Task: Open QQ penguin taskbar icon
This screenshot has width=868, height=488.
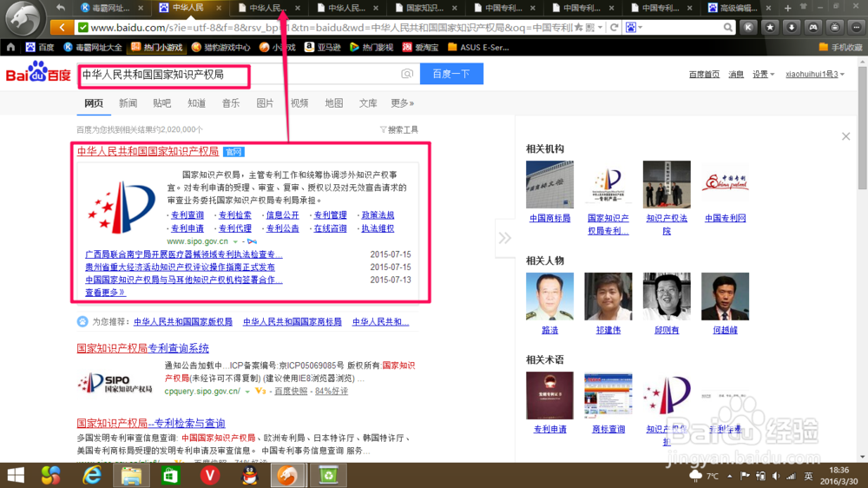Action: 250,475
